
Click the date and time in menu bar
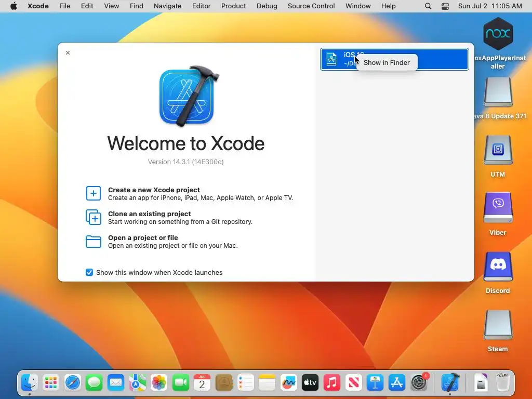point(490,6)
